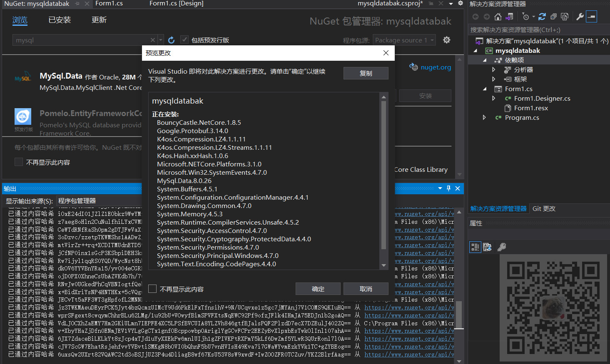
Task: Toggle preview selected items icon
Action: pyautogui.click(x=591, y=17)
